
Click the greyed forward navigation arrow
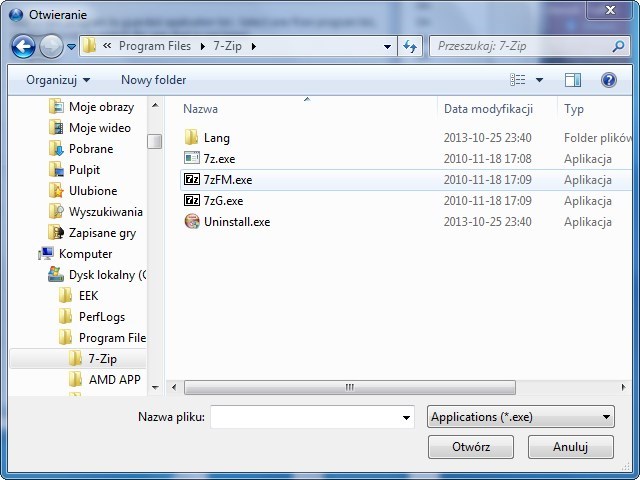click(51, 47)
